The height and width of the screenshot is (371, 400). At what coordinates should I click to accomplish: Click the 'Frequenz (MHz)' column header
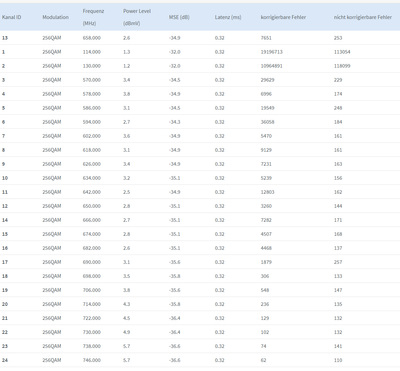93,17
